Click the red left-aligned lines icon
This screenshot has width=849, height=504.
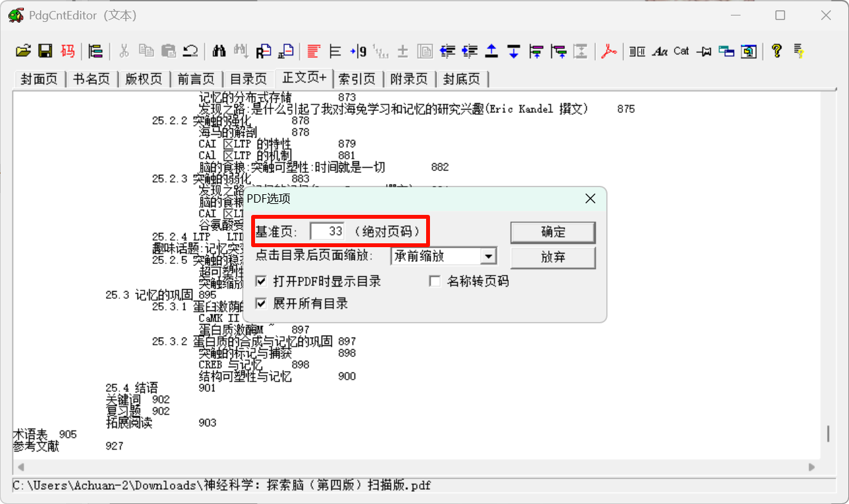click(x=314, y=51)
